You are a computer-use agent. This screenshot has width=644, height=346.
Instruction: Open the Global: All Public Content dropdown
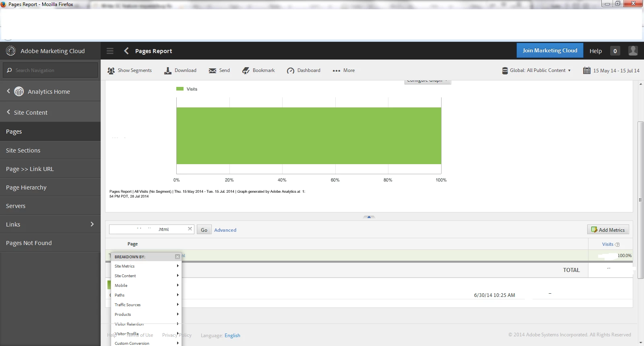click(x=537, y=70)
